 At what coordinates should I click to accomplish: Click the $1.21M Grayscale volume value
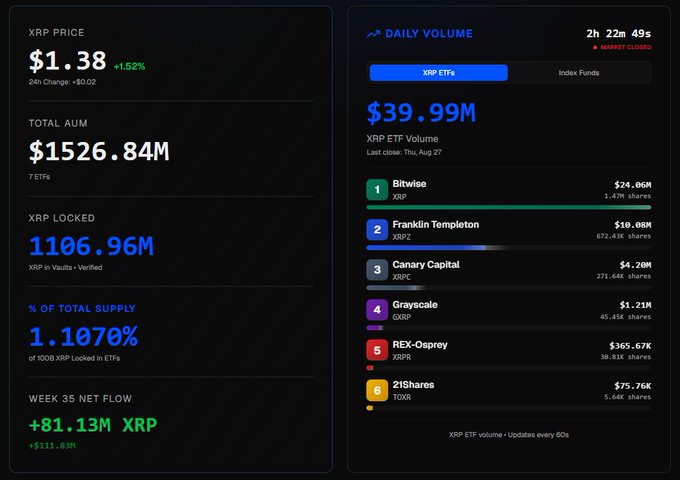tap(635, 305)
